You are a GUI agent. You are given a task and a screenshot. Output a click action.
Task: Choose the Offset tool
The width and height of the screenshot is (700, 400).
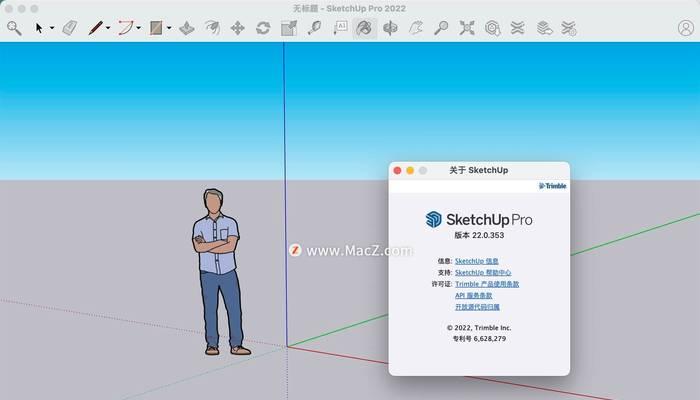[212, 28]
